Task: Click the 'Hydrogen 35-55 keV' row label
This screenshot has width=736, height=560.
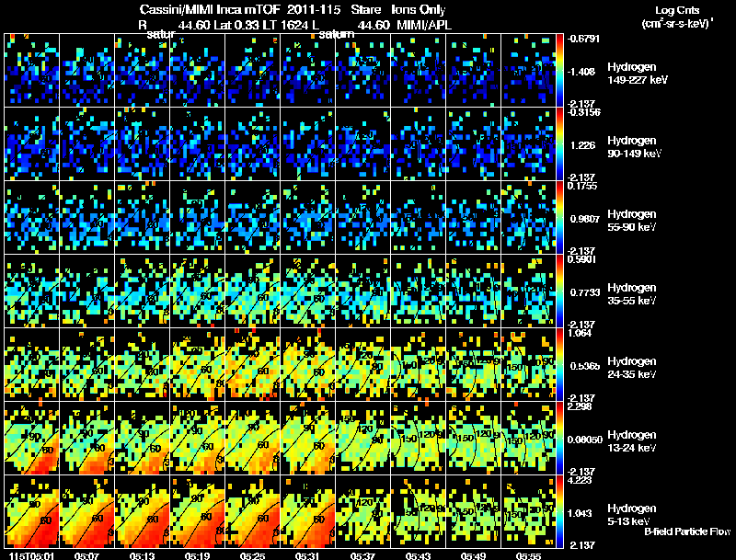Action: click(x=631, y=293)
